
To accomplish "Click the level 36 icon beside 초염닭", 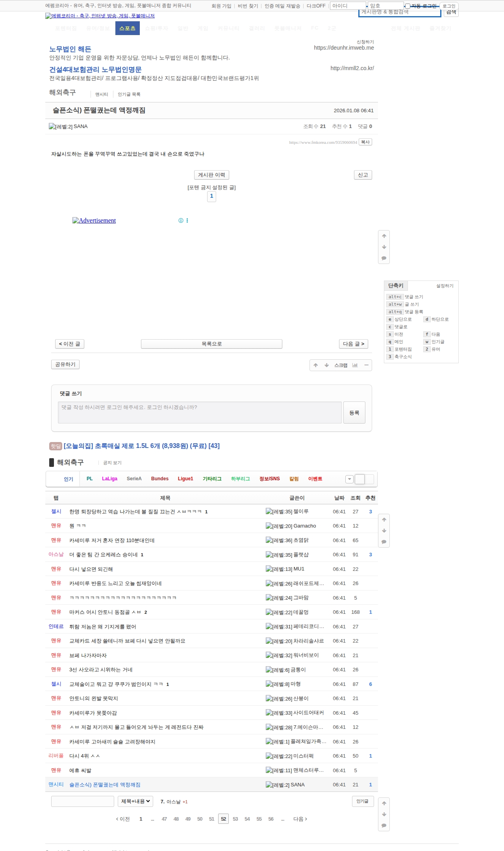I will (279, 541).
